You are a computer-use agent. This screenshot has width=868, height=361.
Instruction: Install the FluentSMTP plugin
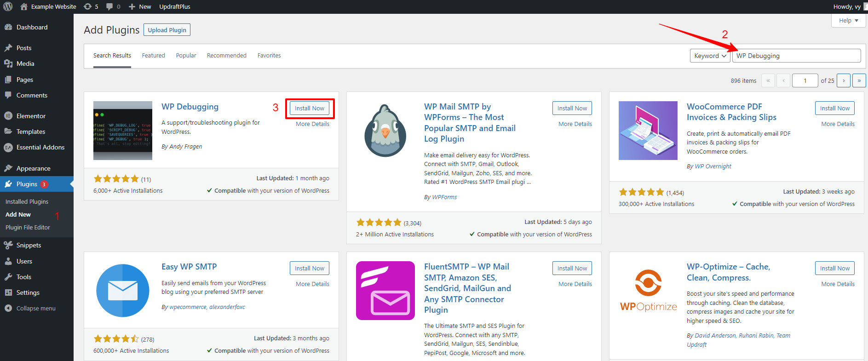(x=572, y=268)
